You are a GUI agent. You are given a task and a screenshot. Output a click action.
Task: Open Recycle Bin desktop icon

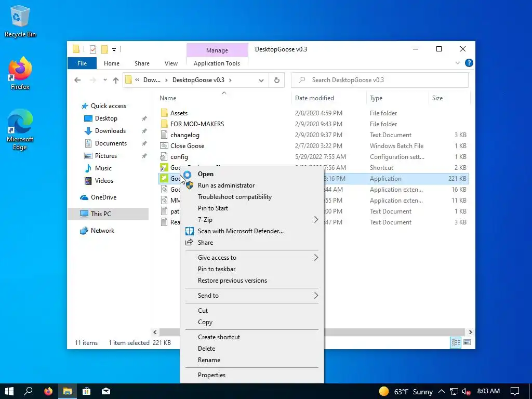pyautogui.click(x=20, y=21)
